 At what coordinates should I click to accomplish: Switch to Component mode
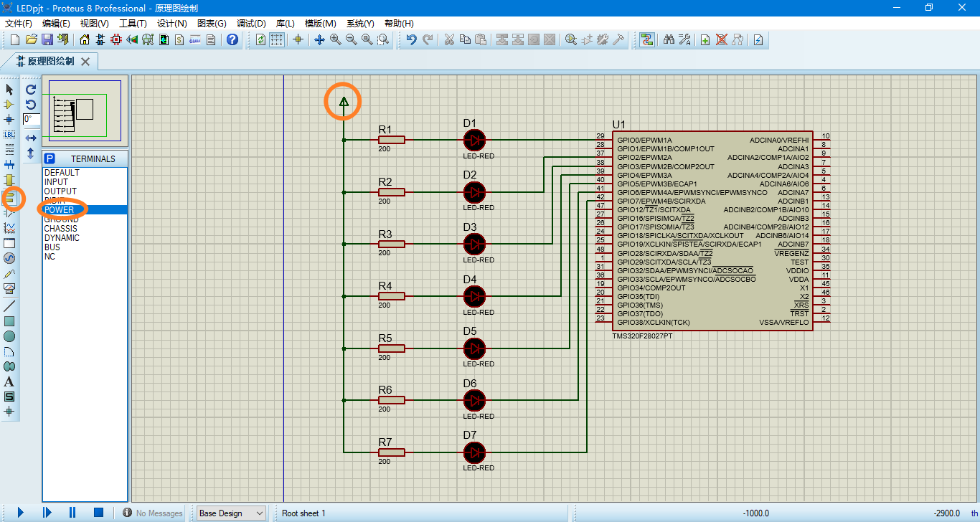click(x=9, y=104)
